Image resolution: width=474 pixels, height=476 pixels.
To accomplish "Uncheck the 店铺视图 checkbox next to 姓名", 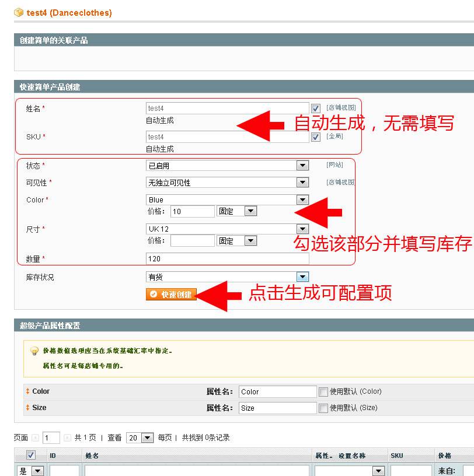I will tap(315, 108).
